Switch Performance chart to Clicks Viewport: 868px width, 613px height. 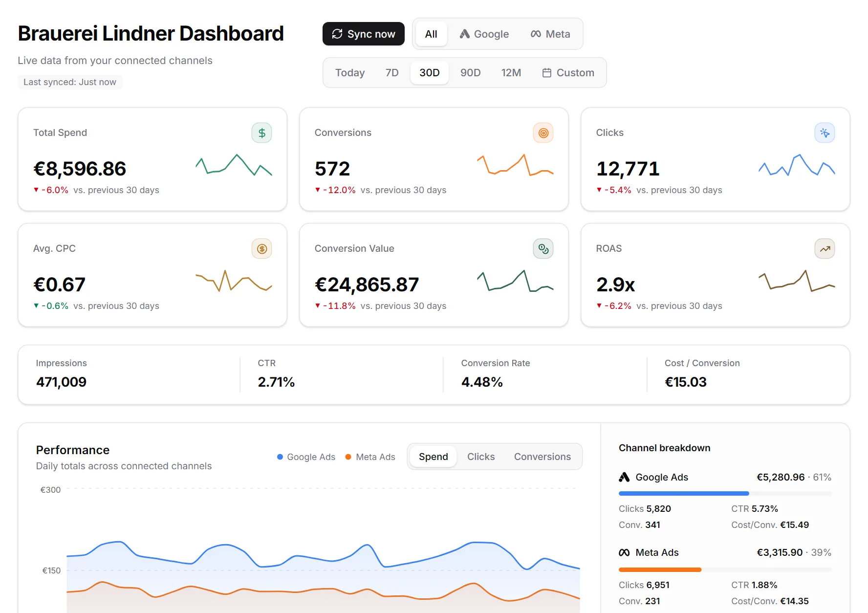pyautogui.click(x=481, y=457)
